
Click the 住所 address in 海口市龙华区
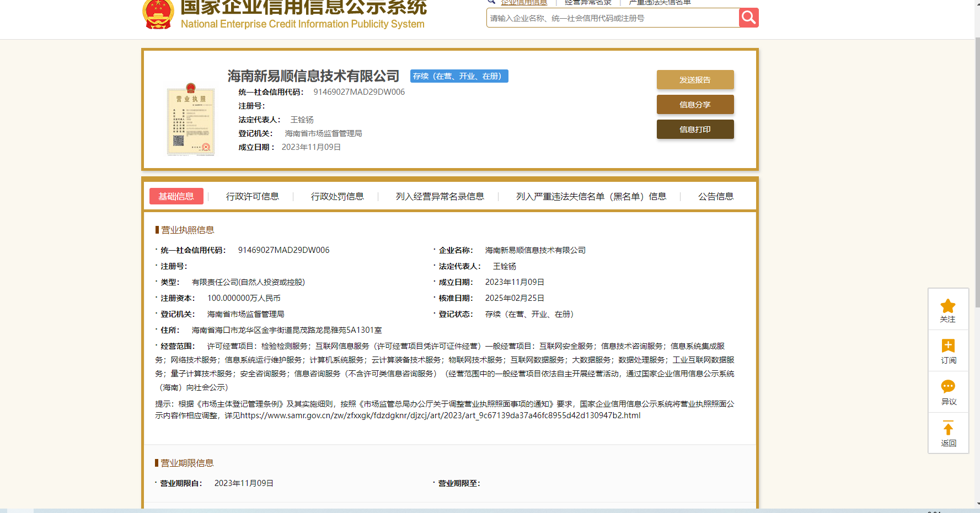click(287, 330)
